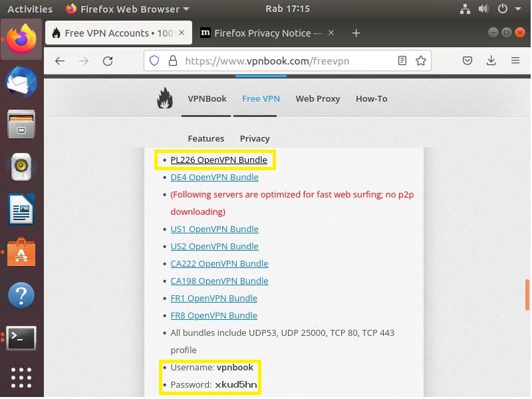532x399 pixels.
Task: Launch Terminal from the Ubuntu dock
Action: click(21, 338)
